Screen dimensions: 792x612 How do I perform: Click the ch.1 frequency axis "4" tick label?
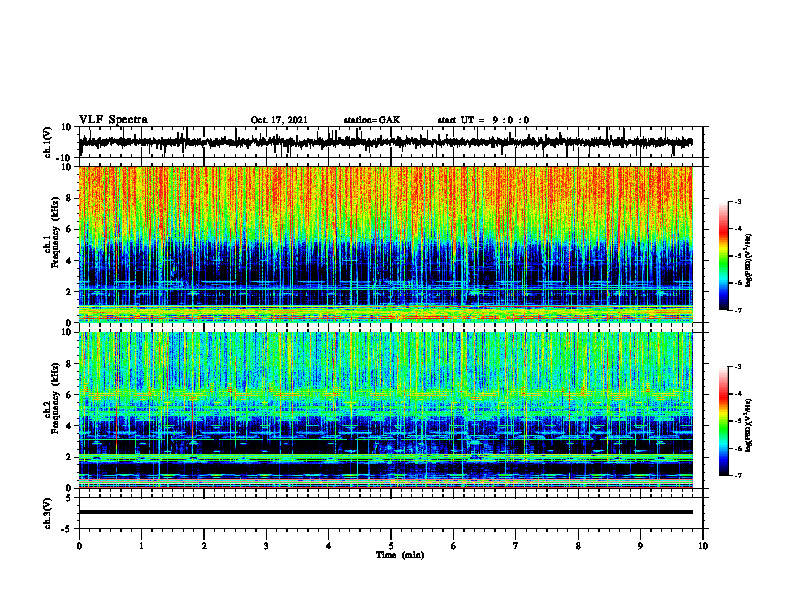coord(69,261)
